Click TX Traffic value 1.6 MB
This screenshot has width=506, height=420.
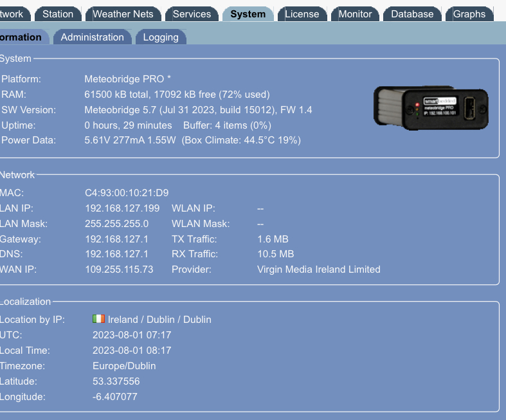(273, 239)
